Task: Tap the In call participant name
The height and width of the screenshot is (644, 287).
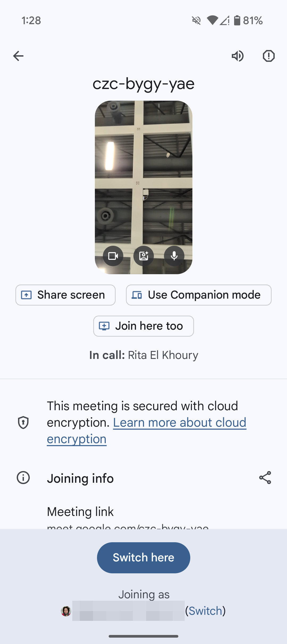Action: pos(163,355)
